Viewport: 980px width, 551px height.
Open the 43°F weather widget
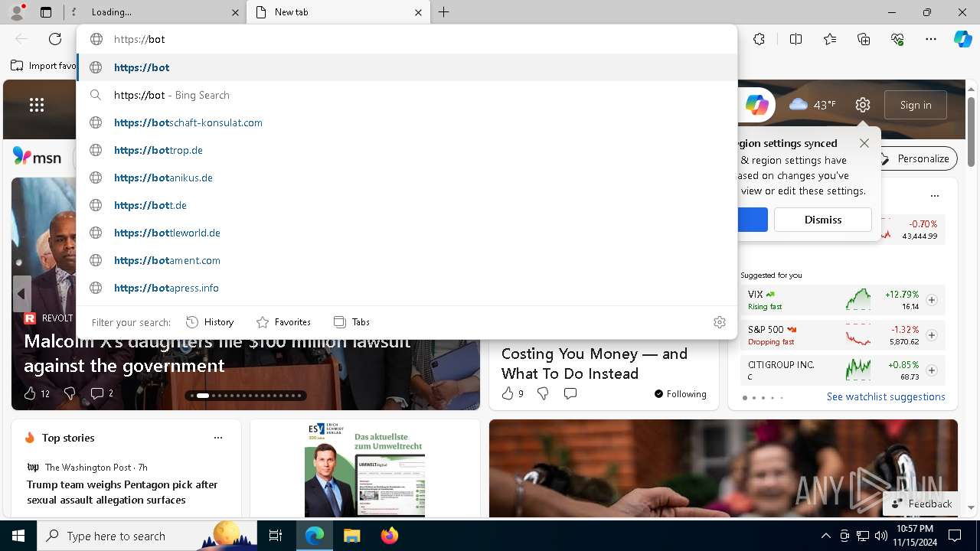pyautogui.click(x=812, y=105)
